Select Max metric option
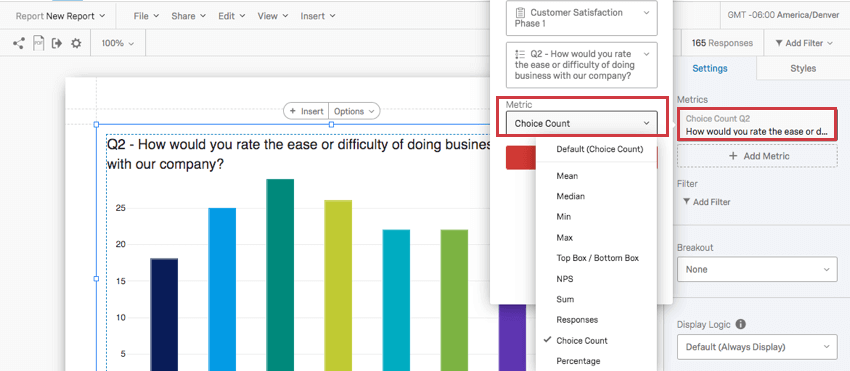 coord(564,238)
